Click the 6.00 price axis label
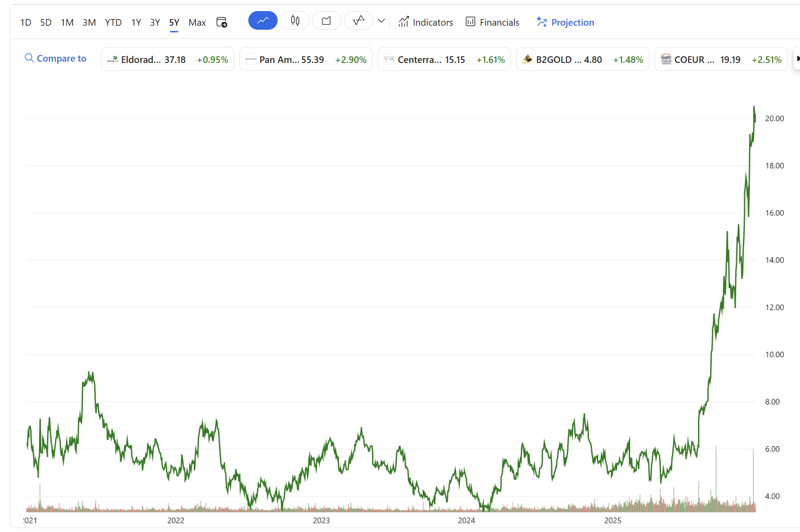 click(772, 449)
